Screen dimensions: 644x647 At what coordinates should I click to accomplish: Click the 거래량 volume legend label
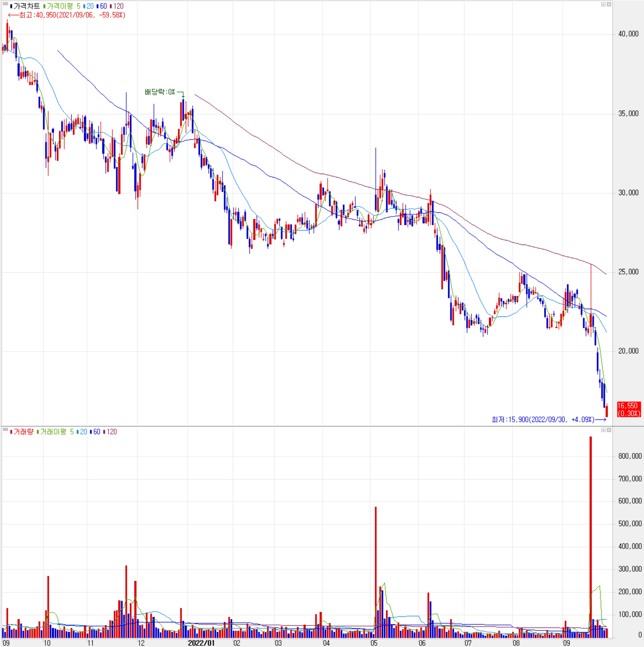pos(22,432)
